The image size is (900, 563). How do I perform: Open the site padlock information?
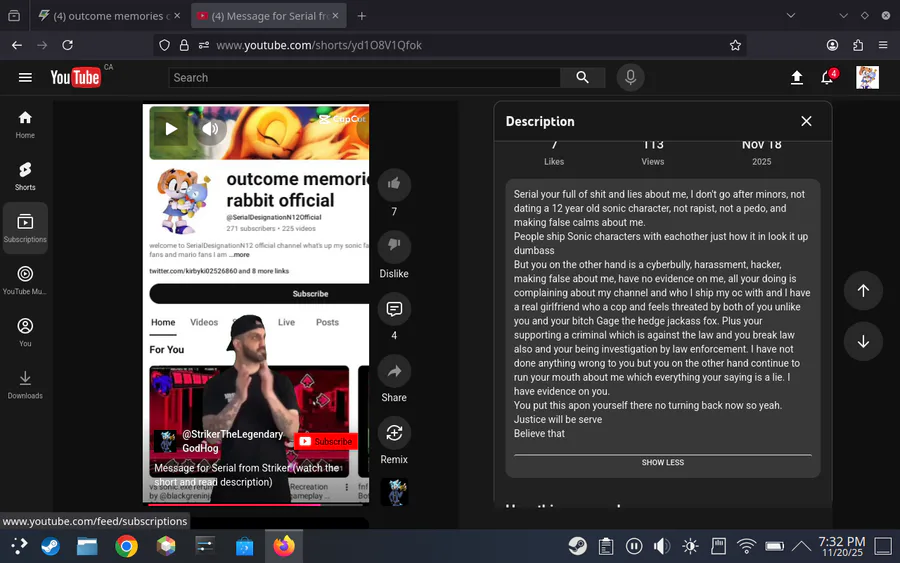(184, 45)
